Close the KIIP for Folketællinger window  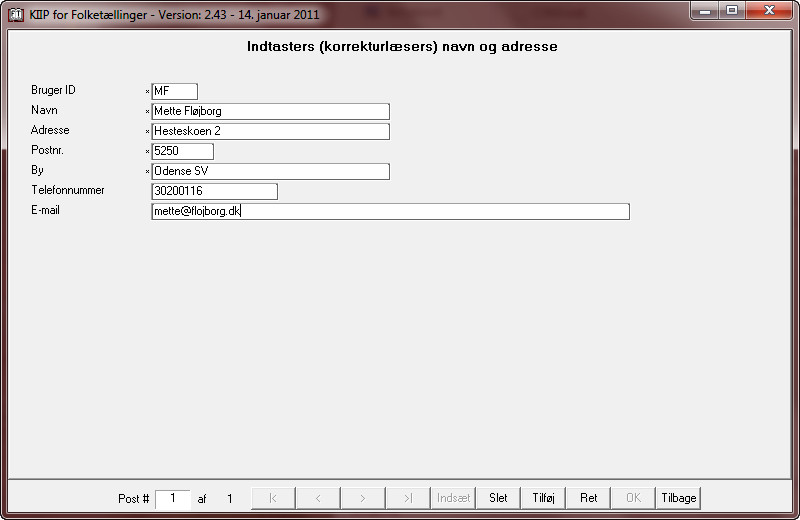coord(769,10)
